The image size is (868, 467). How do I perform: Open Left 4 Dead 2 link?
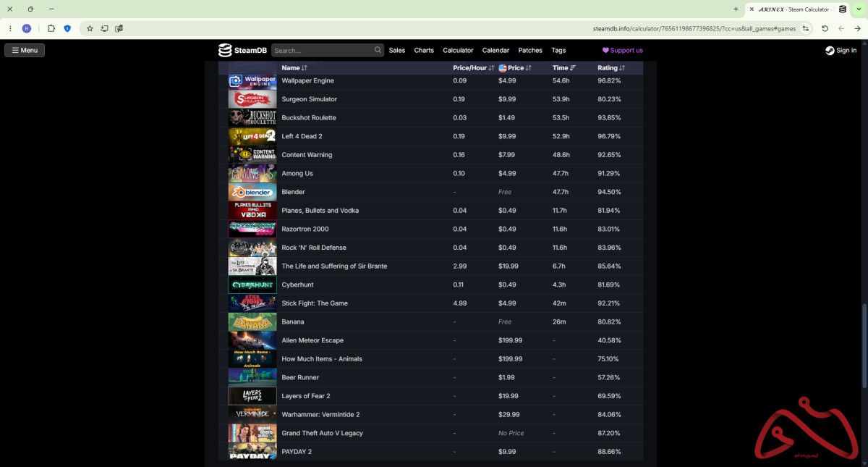click(302, 136)
